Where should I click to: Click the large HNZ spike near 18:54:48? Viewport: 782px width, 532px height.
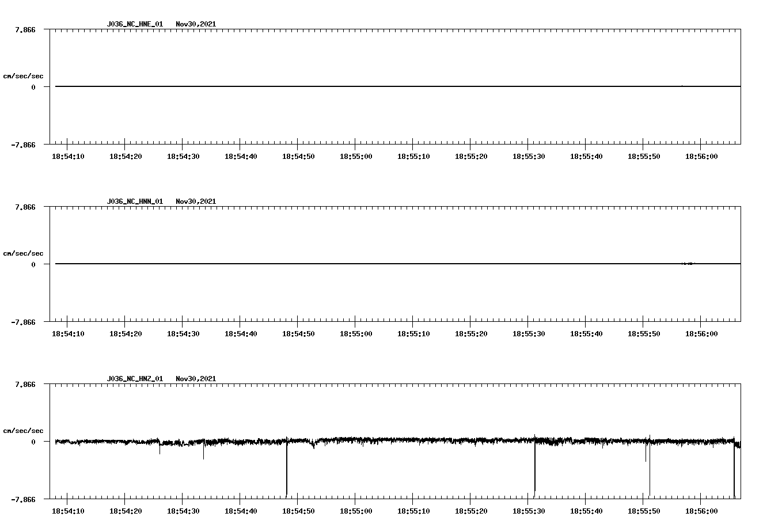(286, 468)
